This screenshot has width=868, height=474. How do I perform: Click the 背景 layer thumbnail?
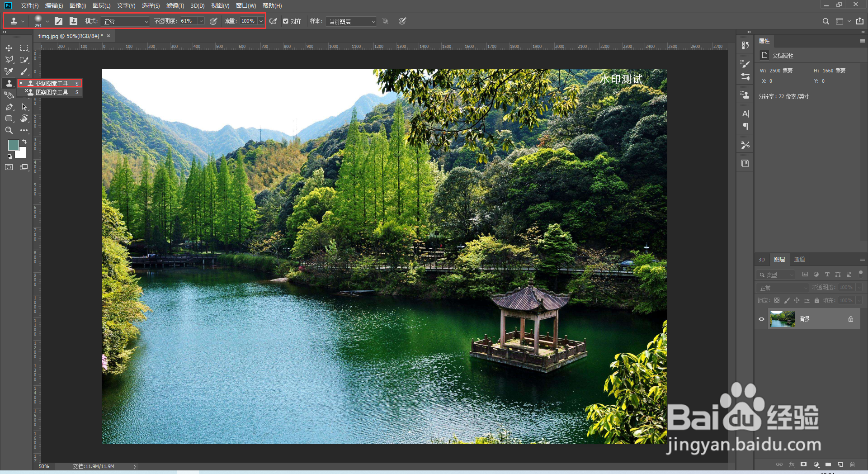782,319
